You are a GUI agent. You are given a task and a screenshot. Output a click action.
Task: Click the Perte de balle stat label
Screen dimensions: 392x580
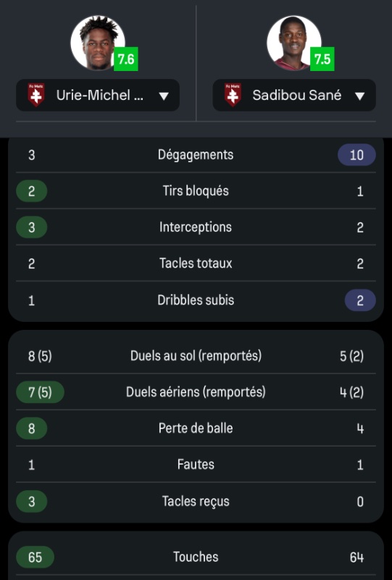pyautogui.click(x=196, y=428)
